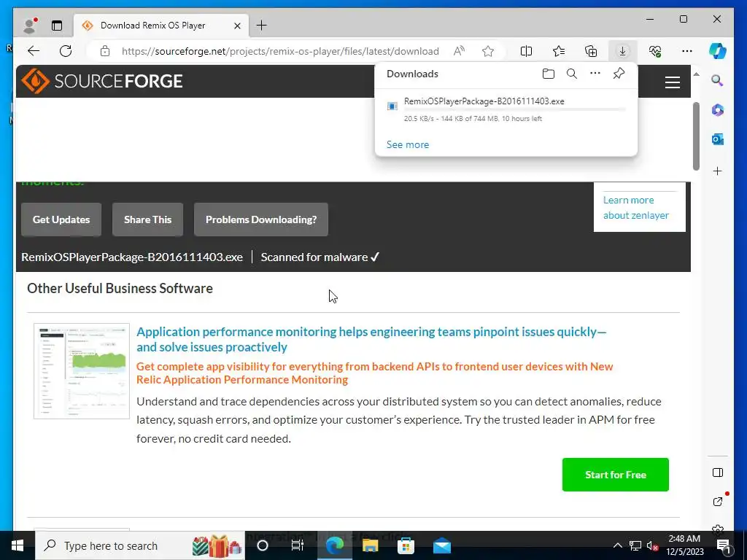Click the page vertical scrollbar thumb
This screenshot has height=560, width=747.
(x=696, y=136)
